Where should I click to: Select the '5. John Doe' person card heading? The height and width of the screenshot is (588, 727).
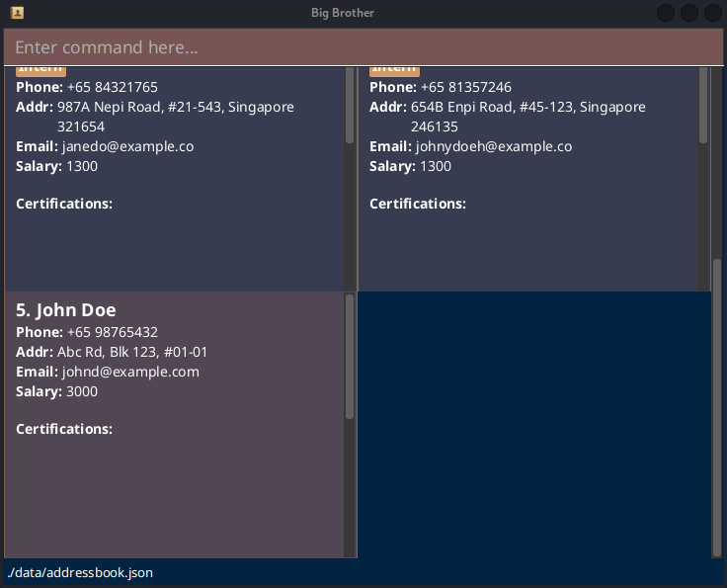click(x=66, y=310)
